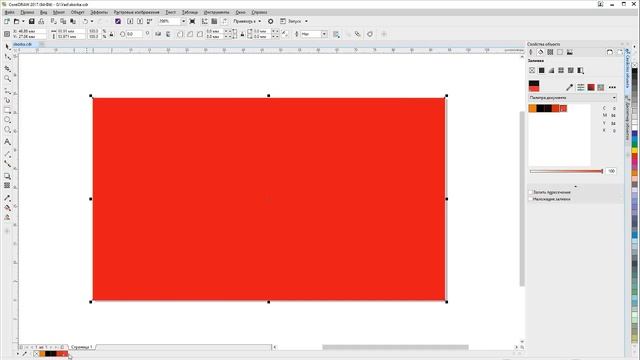Toggle the lock ratio padlock
This screenshot has width=640, height=360.
[111, 34]
